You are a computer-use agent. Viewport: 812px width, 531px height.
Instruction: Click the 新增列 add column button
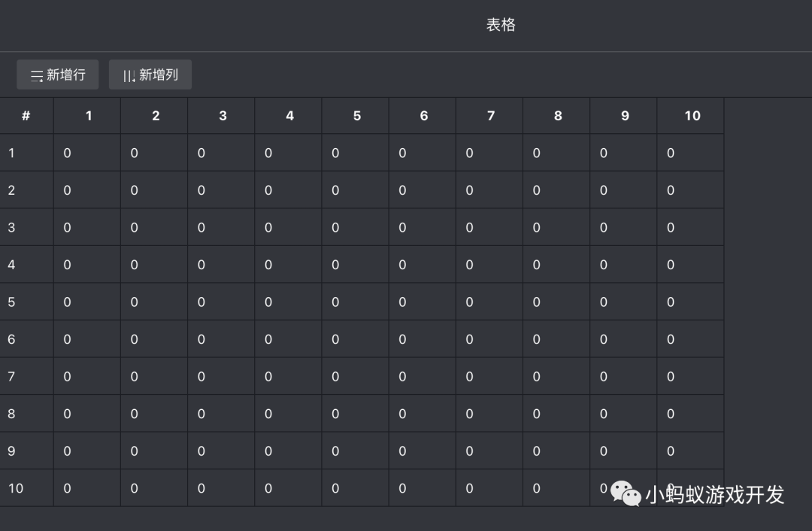pos(150,74)
